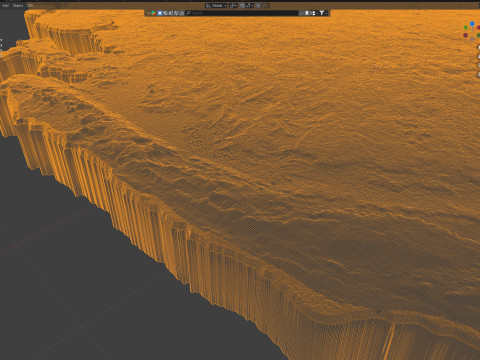Image resolution: width=480 pixels, height=360 pixels.
Task: Click the faint negative Z circle below gizmo
Action: tap(472, 39)
